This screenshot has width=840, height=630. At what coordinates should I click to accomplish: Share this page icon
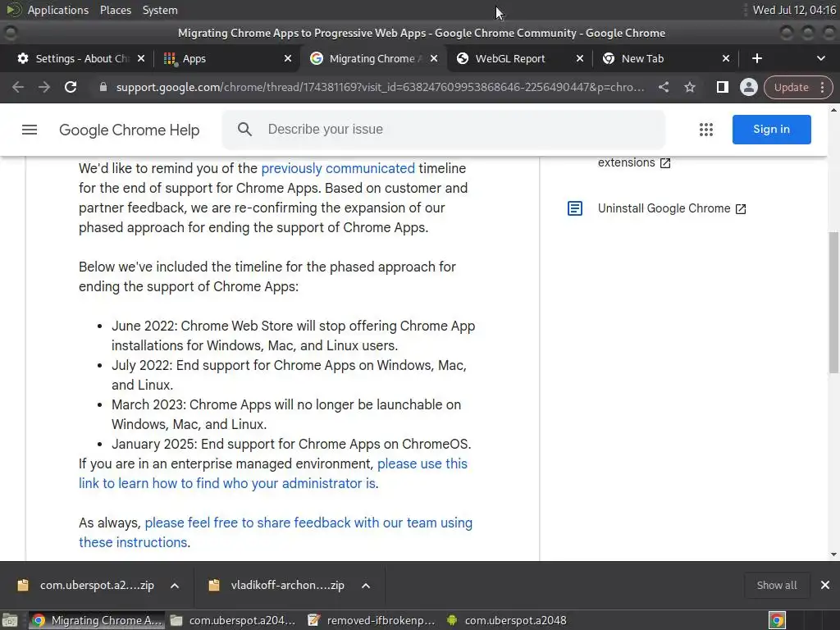(663, 87)
